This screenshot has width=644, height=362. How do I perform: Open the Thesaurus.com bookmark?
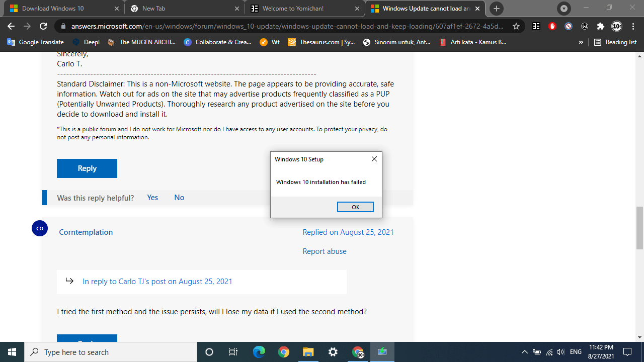coord(321,42)
